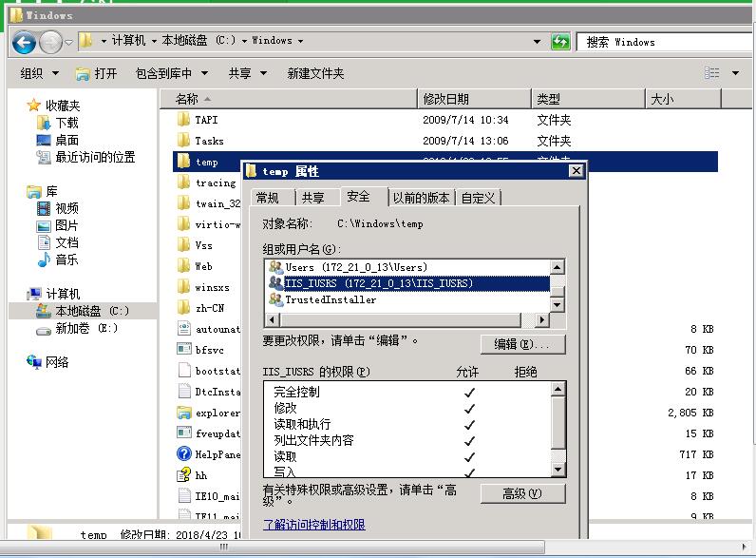The image size is (756, 558).
Task: Open the 了解访问控制和权限 link
Action: click(x=314, y=525)
